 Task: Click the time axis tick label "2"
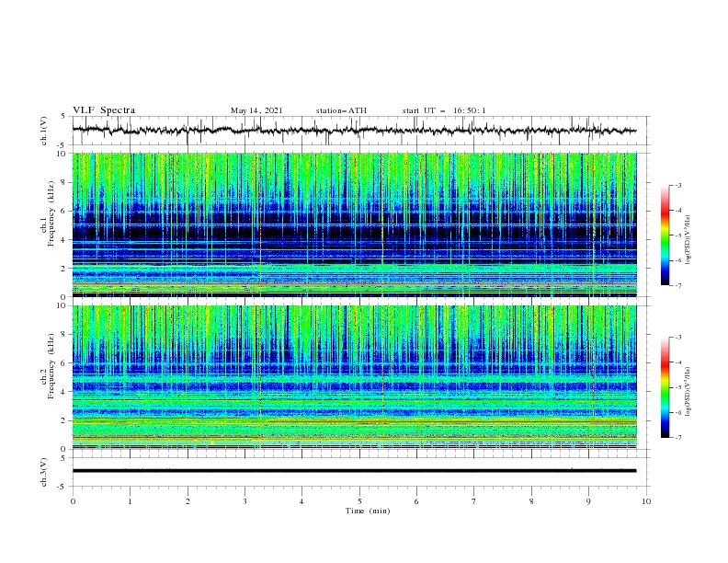pyautogui.click(x=188, y=501)
